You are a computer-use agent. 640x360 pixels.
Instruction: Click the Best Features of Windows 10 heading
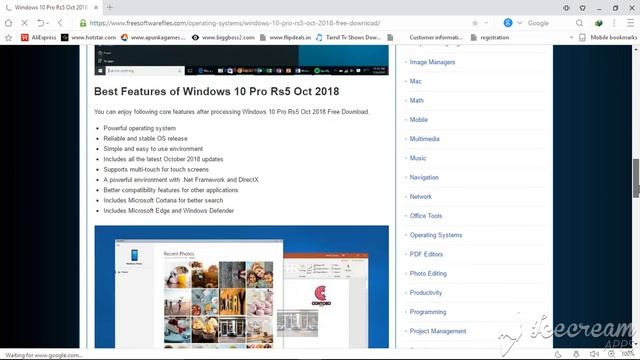216,91
